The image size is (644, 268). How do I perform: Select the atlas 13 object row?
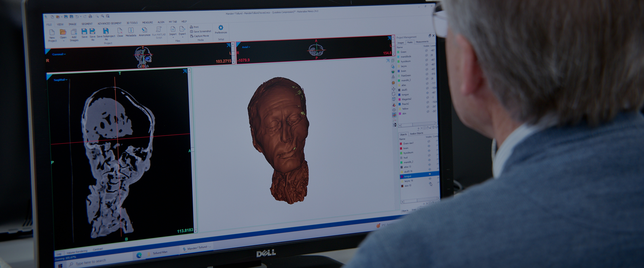419,166
